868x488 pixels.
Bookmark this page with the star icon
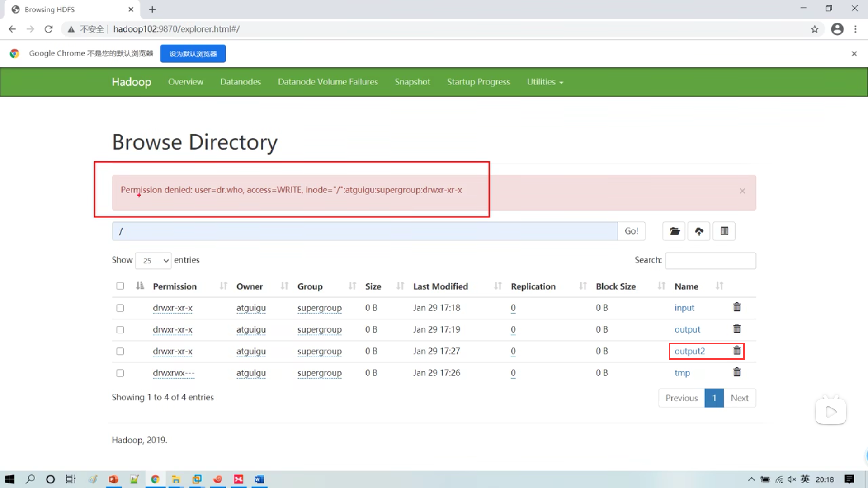(815, 29)
